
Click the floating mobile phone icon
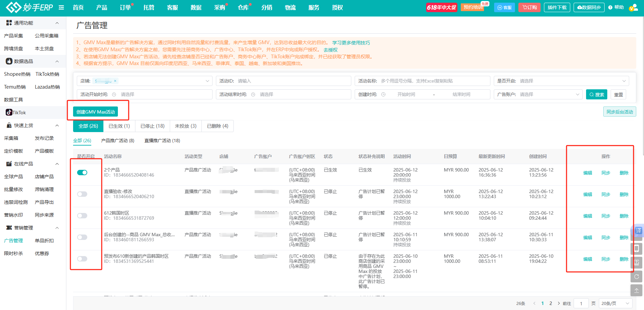click(637, 249)
